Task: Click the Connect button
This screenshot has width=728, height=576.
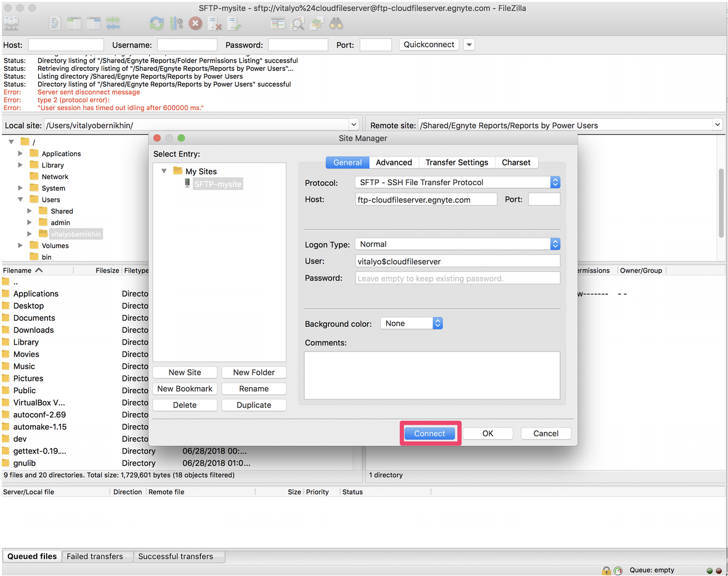Action: 429,433
